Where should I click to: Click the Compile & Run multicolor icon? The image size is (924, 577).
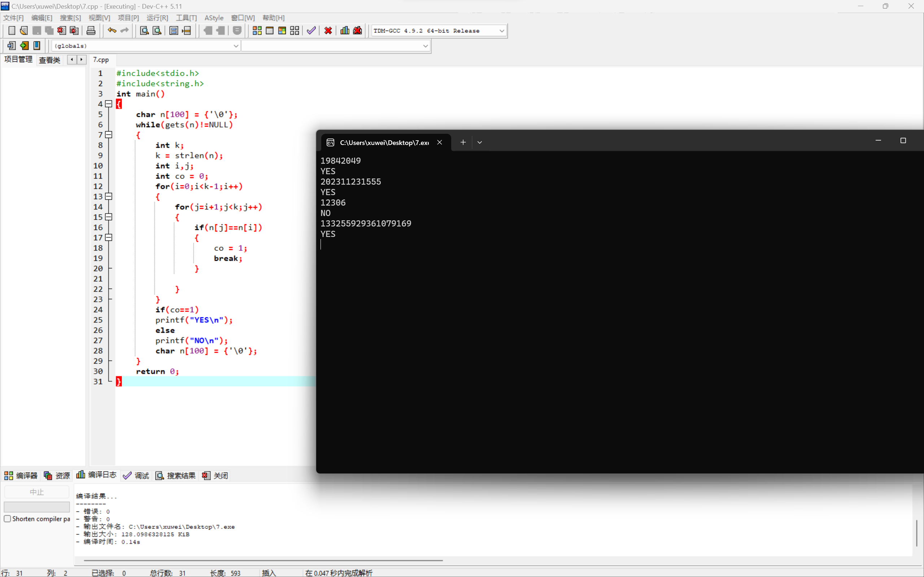(282, 31)
